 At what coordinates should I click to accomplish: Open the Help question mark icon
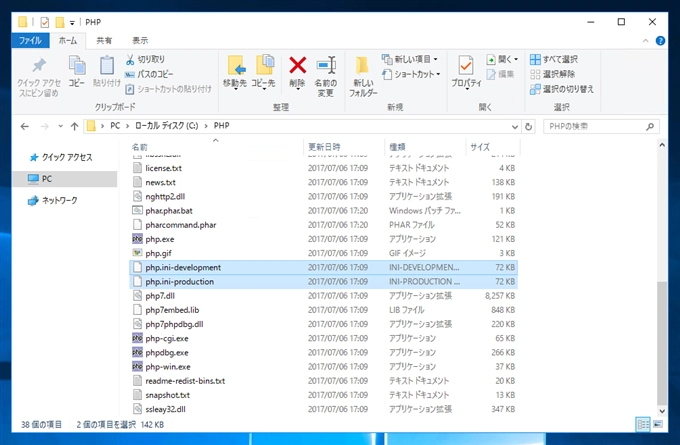pos(660,41)
